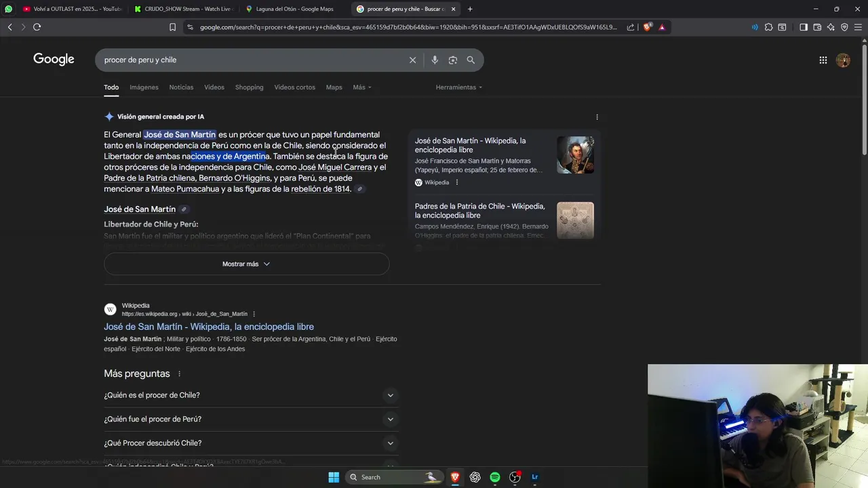The image size is (868, 488).
Task: Click the share page icon in address bar
Action: point(631,27)
